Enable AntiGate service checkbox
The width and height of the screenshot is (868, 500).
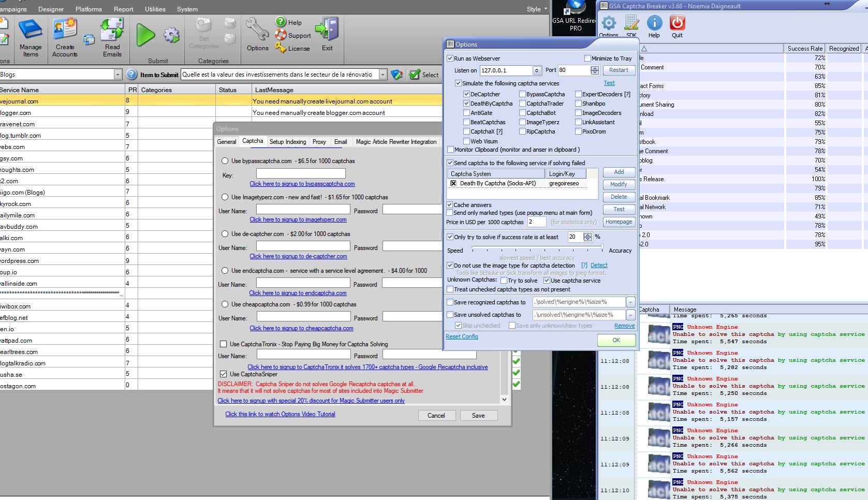tap(466, 113)
